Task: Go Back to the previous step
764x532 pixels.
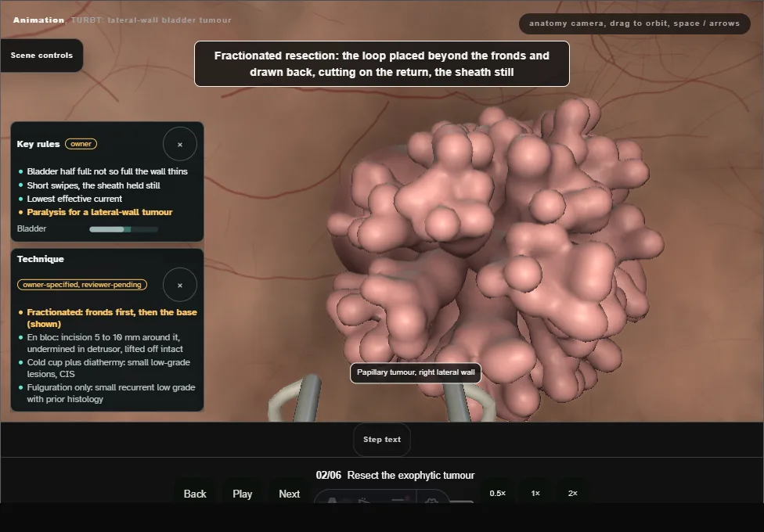Action: point(195,494)
